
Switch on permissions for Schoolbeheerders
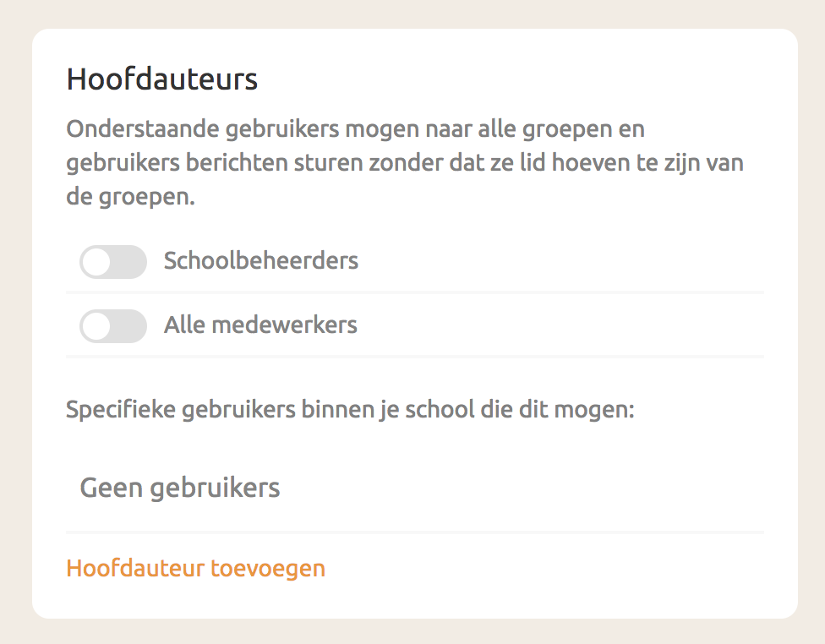pyautogui.click(x=113, y=262)
